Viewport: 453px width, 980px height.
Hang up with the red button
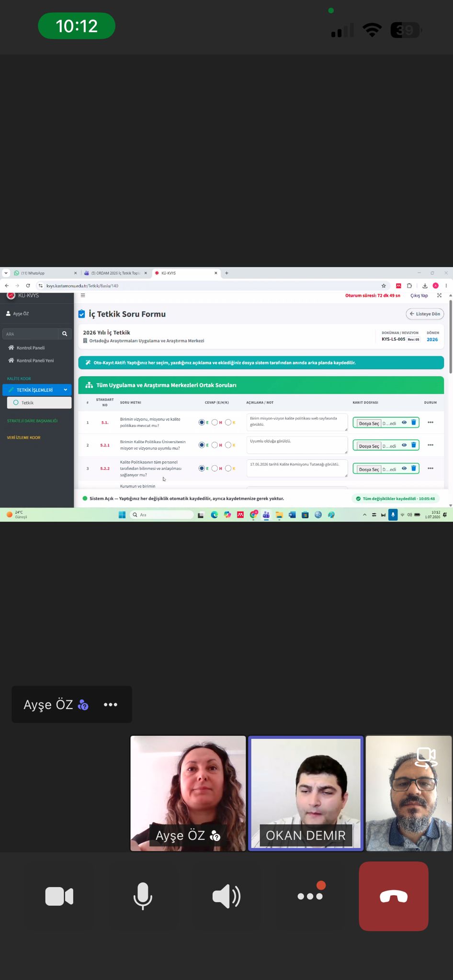[394, 896]
